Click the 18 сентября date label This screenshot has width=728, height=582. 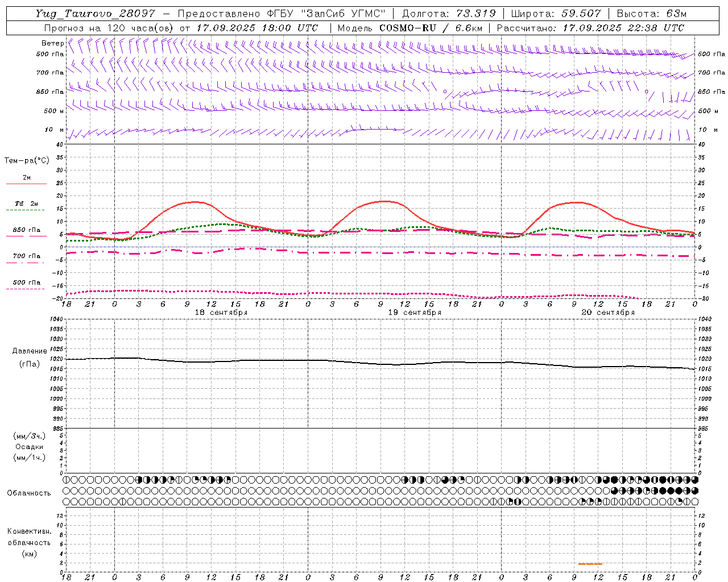(221, 313)
